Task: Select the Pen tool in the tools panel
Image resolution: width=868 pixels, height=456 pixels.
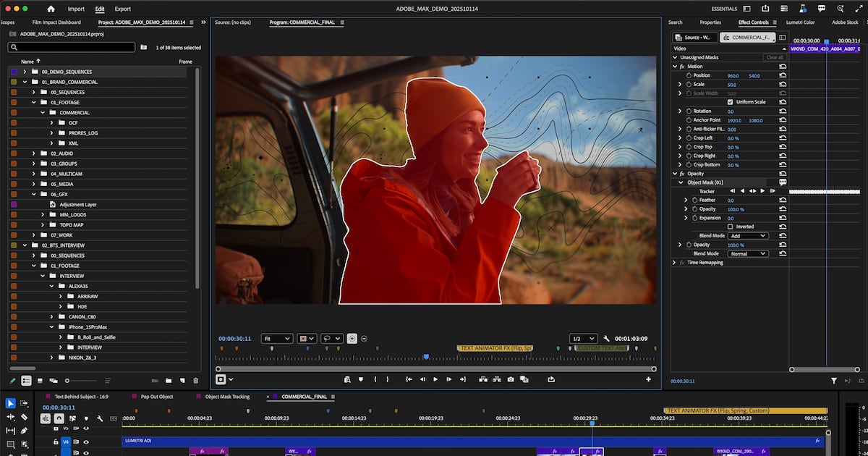Action: point(24,430)
